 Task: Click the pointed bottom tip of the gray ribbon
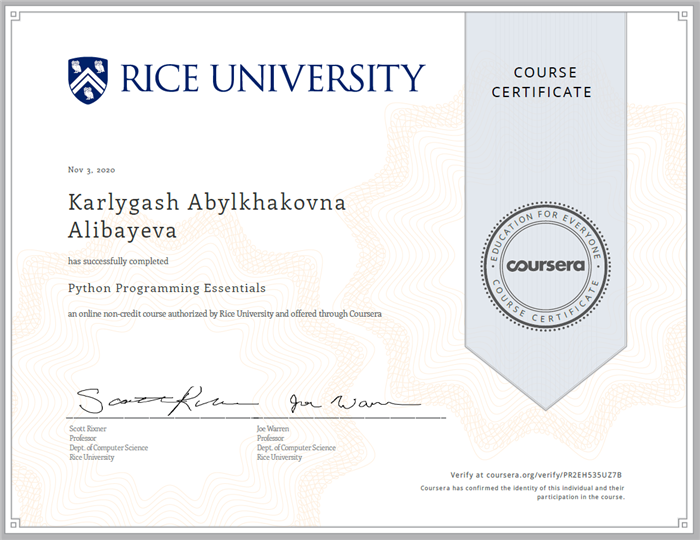[x=546, y=405]
